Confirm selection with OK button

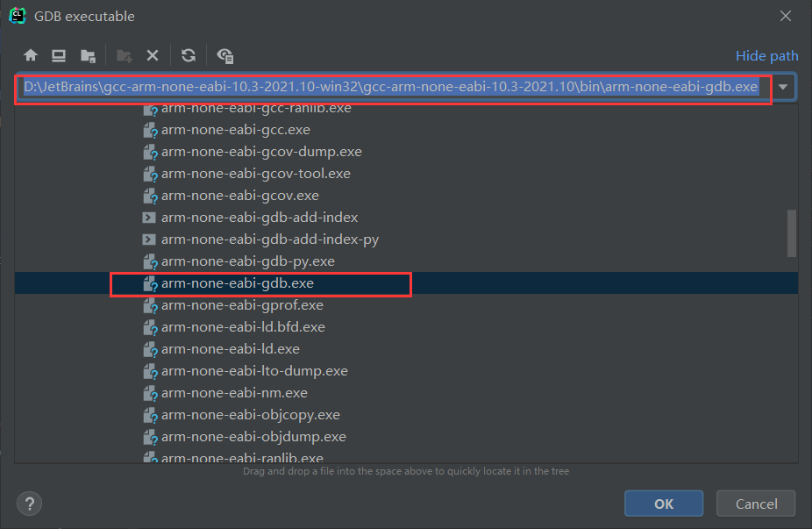coord(664,504)
